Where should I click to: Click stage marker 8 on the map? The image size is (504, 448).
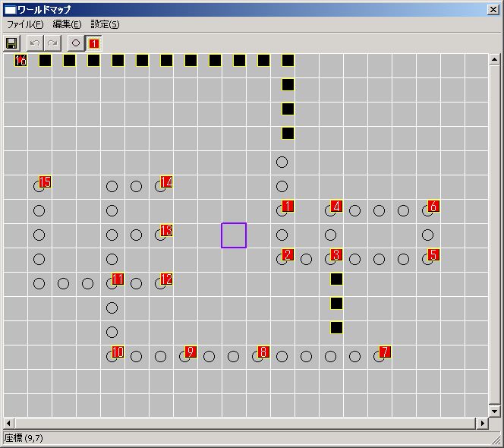pyautogui.click(x=263, y=352)
